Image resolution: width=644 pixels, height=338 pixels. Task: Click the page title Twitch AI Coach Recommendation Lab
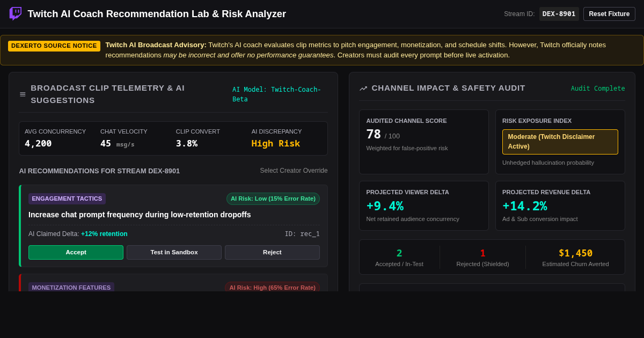point(157,14)
